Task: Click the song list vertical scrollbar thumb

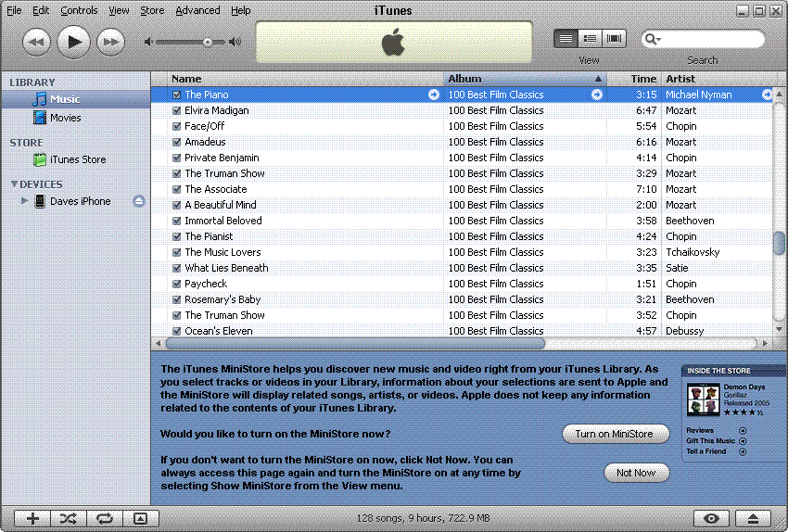Action: pyautogui.click(x=779, y=244)
